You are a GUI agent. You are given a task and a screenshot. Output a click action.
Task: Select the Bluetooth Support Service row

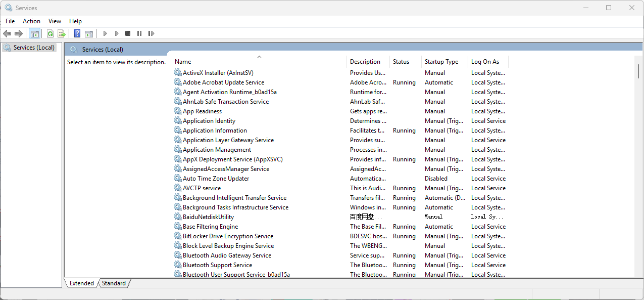click(x=217, y=265)
